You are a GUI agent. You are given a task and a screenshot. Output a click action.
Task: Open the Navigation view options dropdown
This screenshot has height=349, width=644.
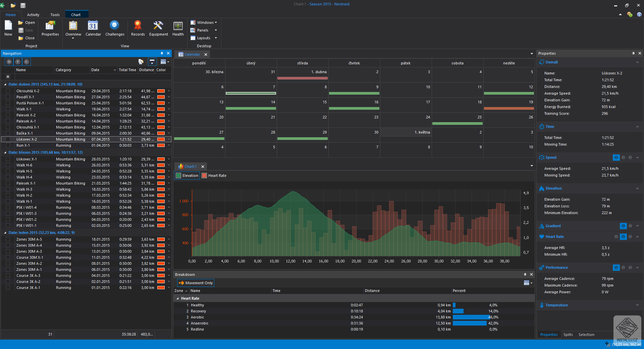point(165,62)
